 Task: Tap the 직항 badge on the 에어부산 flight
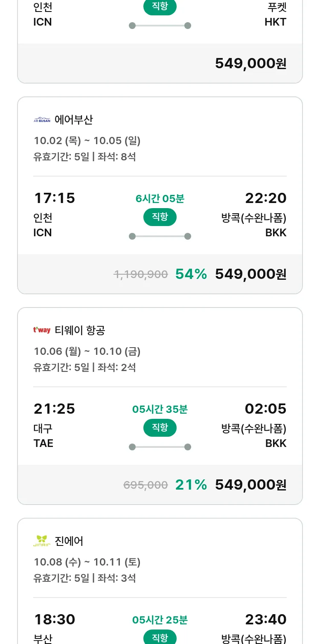(160, 217)
